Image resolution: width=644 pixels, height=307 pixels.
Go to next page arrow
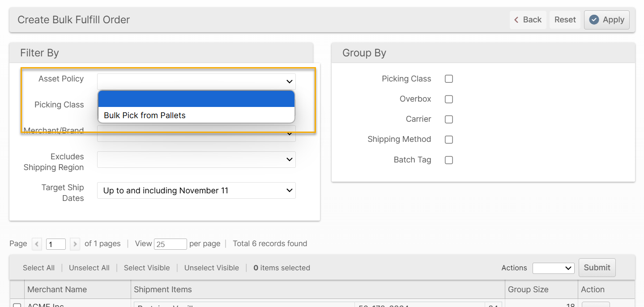[75, 244]
